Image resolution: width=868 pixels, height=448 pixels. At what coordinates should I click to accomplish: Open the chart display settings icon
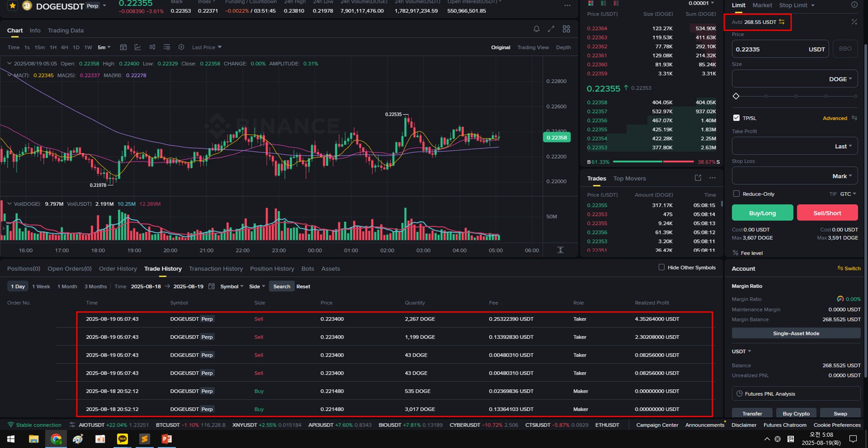click(167, 47)
